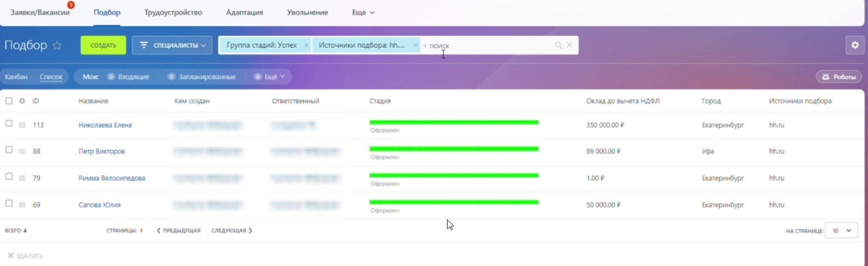Clear all filters with the X icon
This screenshot has height=266, width=868.
569,45
